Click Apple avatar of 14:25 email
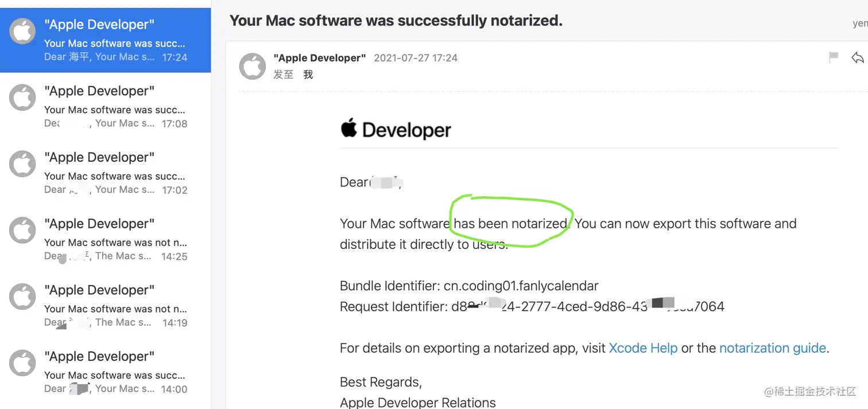The width and height of the screenshot is (868, 409). 23,231
